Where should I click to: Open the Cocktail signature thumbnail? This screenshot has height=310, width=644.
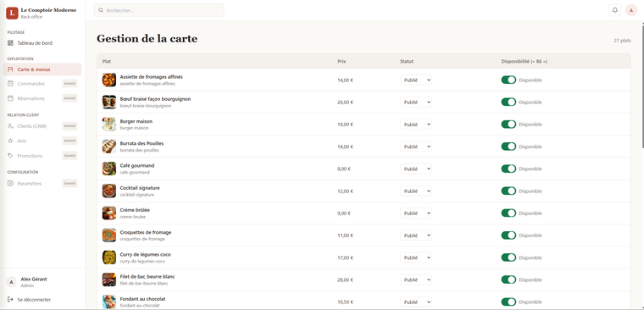point(109,191)
